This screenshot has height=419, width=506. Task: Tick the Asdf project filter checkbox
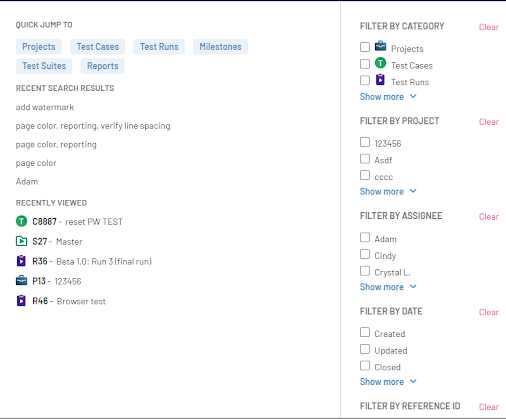pos(365,159)
